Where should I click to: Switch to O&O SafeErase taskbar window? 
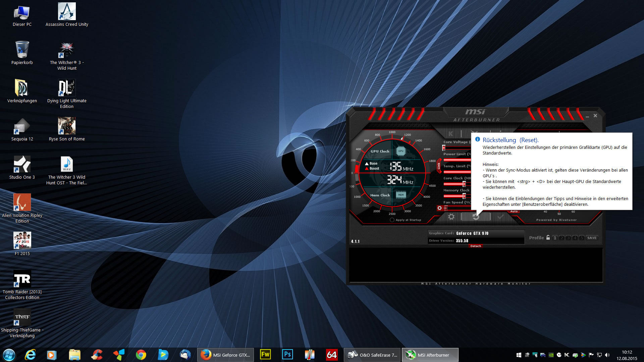[x=372, y=355]
